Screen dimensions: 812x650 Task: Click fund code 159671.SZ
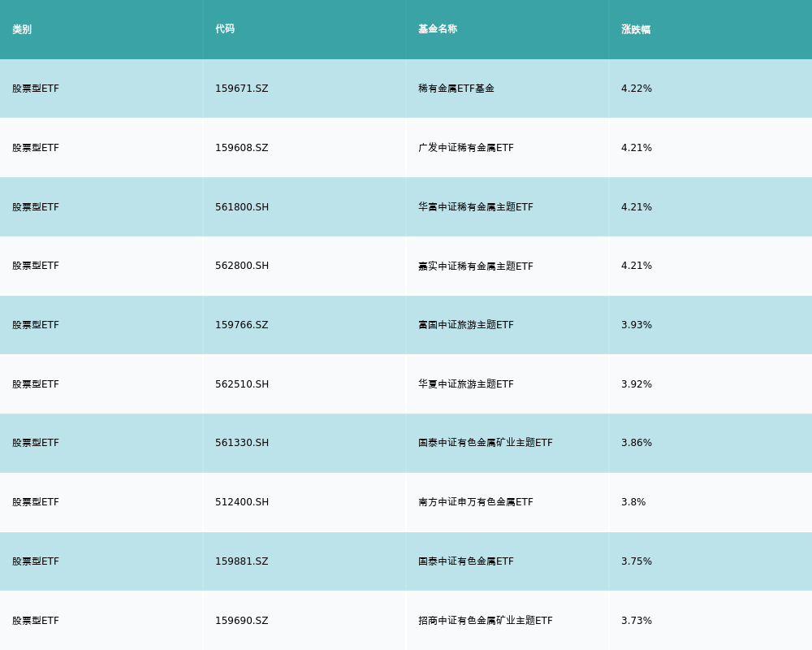(241, 89)
